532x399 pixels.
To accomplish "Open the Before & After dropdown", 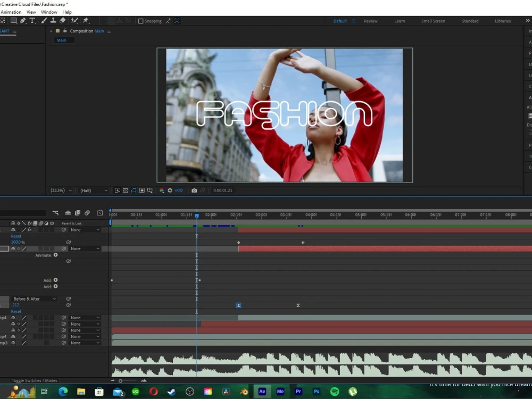I will pyautogui.click(x=34, y=298).
